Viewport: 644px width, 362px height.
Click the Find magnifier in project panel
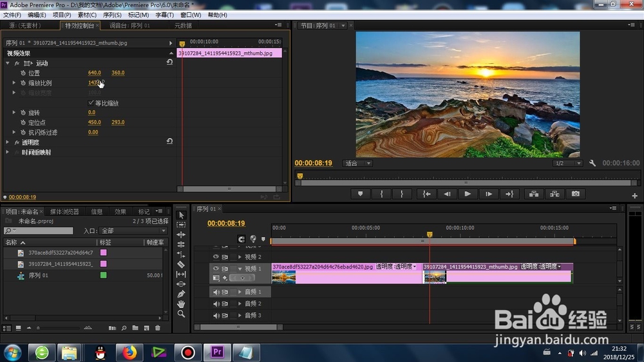[124, 328]
